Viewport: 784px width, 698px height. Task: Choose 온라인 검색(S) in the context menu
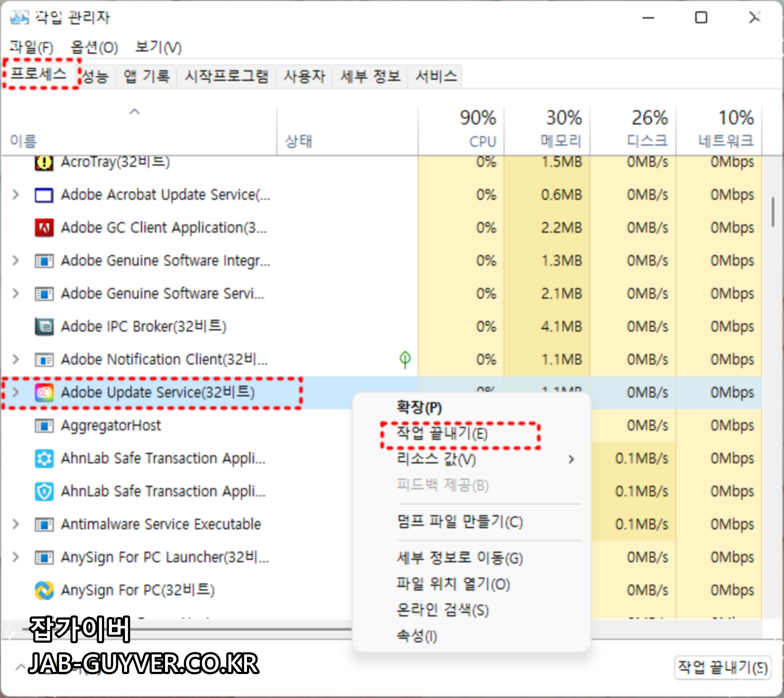point(471,610)
